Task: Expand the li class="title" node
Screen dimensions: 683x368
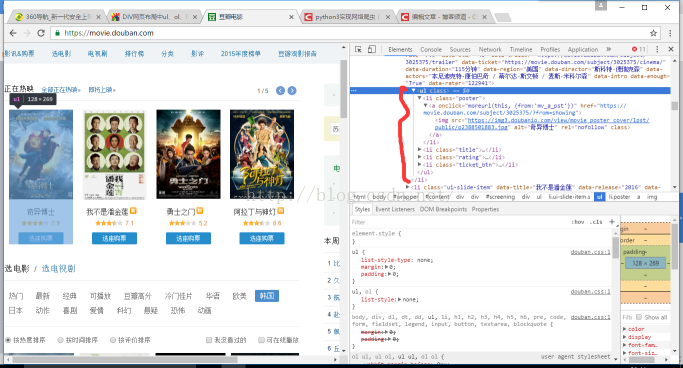Action: pos(419,150)
